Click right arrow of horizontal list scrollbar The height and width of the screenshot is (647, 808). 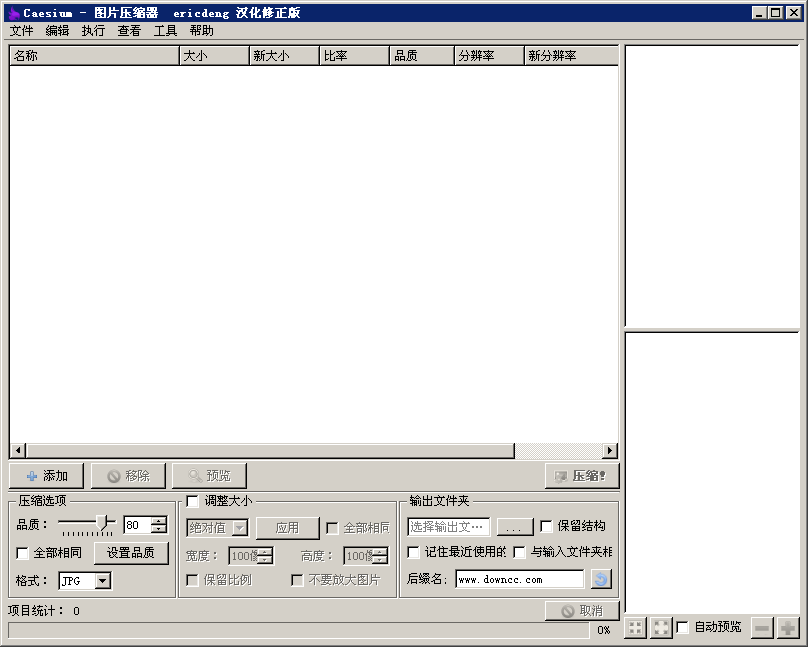tap(610, 451)
